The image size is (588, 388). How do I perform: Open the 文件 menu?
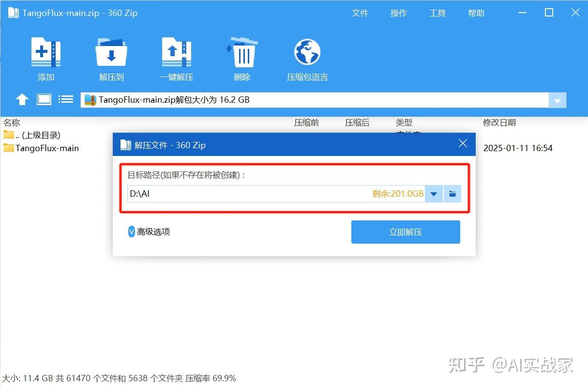click(361, 13)
